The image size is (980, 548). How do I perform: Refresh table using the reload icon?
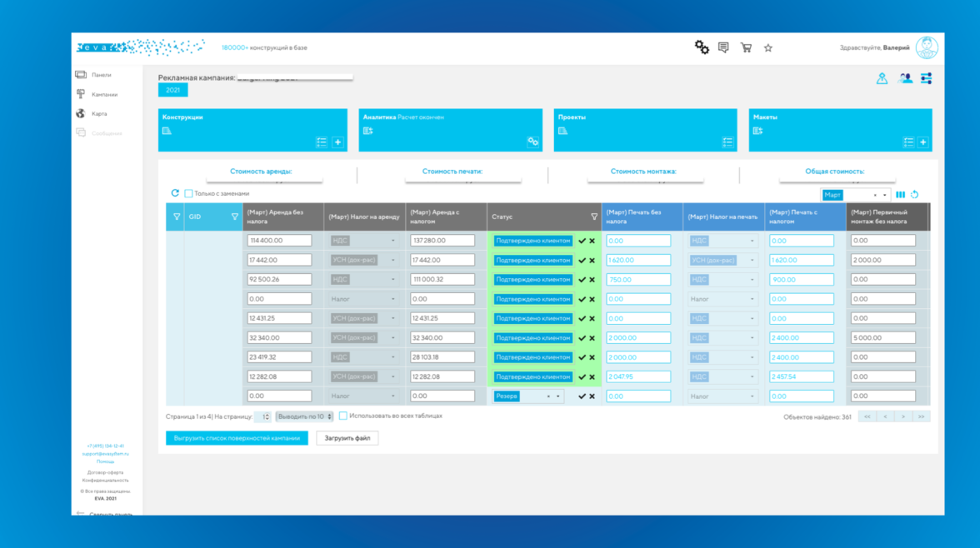click(x=175, y=193)
